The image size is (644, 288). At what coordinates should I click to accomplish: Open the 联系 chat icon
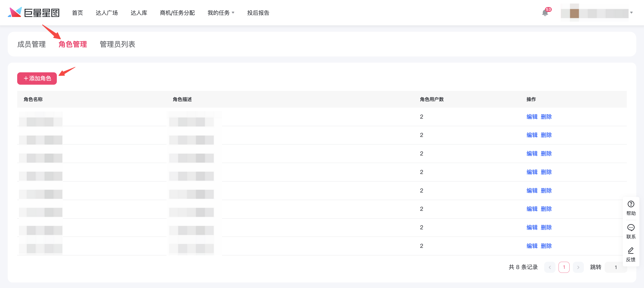point(631,227)
